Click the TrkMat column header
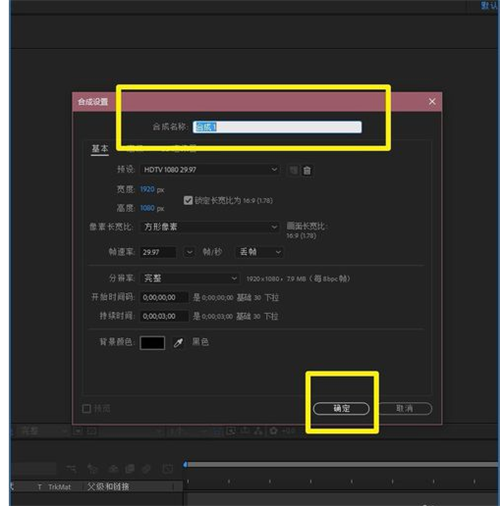The height and width of the screenshot is (506, 500). (x=59, y=487)
